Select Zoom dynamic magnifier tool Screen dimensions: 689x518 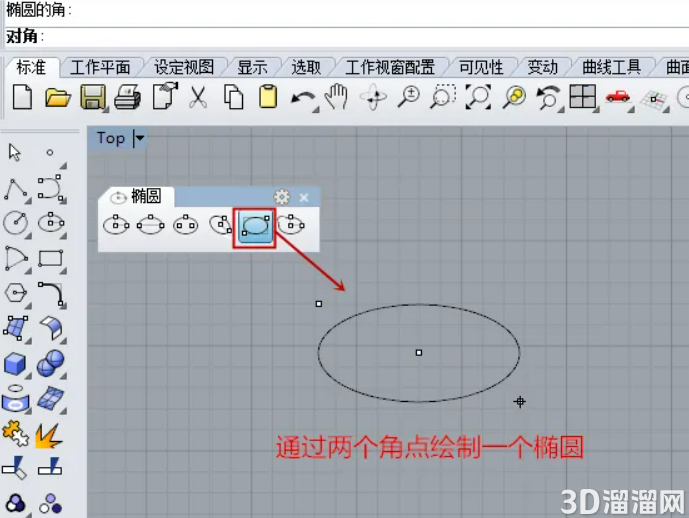(408, 97)
